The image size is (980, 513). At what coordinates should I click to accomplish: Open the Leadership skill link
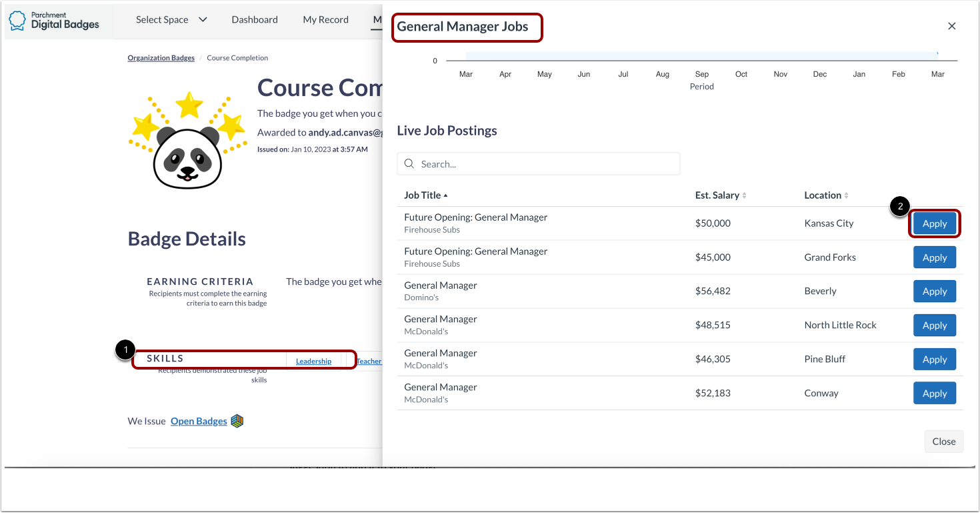(x=313, y=361)
